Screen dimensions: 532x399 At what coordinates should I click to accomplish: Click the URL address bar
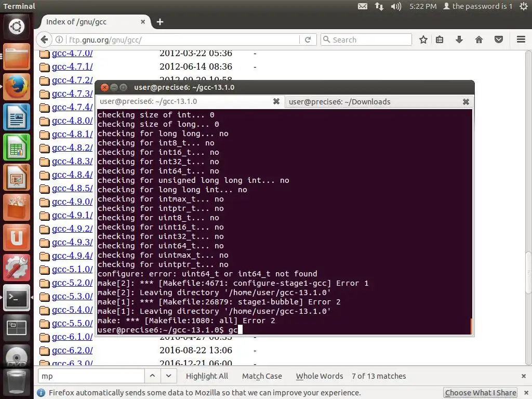(x=183, y=39)
